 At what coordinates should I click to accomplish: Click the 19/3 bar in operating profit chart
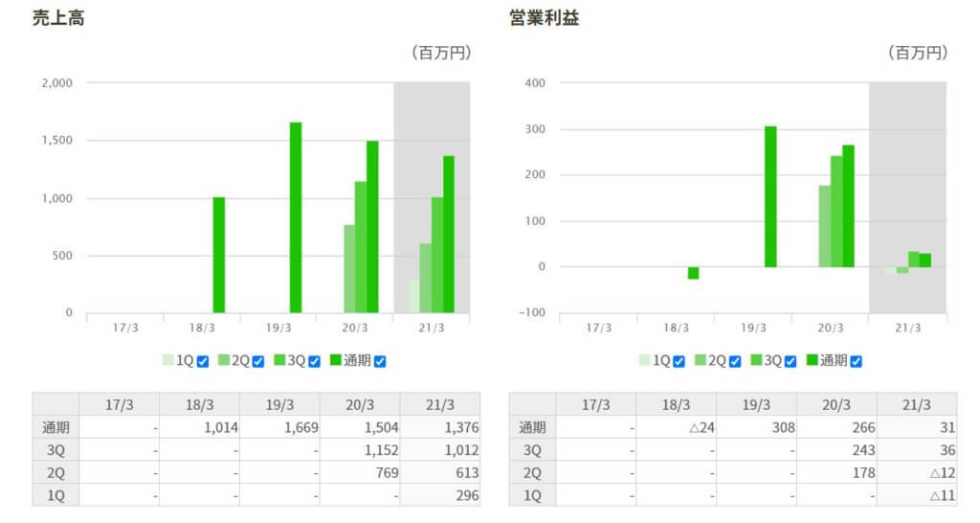[x=770, y=196]
